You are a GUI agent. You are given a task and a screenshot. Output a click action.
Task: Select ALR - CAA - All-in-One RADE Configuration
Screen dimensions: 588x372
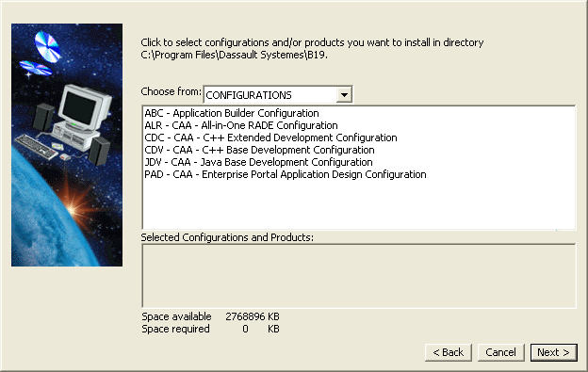click(241, 125)
